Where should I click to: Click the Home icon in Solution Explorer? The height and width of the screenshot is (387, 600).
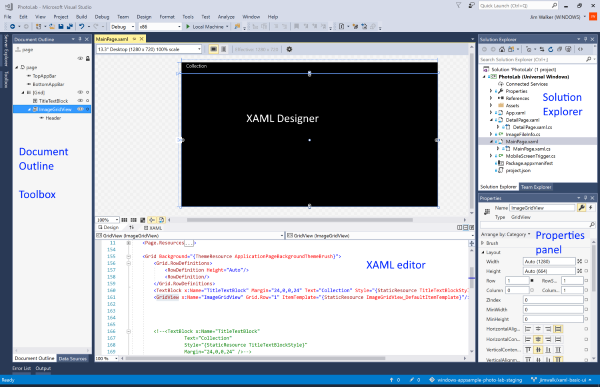coord(502,49)
